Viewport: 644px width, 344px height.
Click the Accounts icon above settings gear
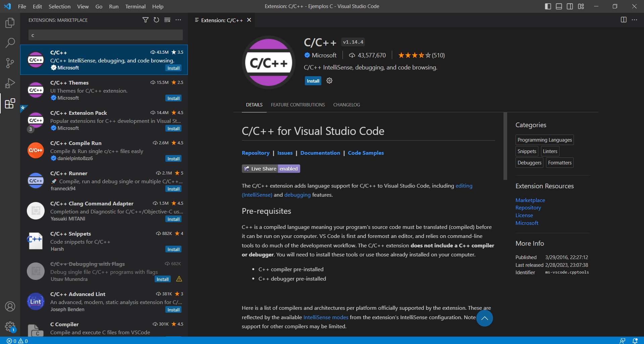pos(10,306)
